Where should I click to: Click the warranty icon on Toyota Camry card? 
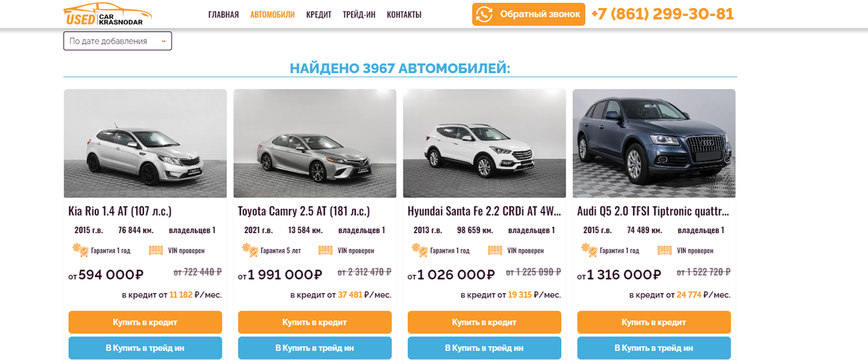point(250,250)
